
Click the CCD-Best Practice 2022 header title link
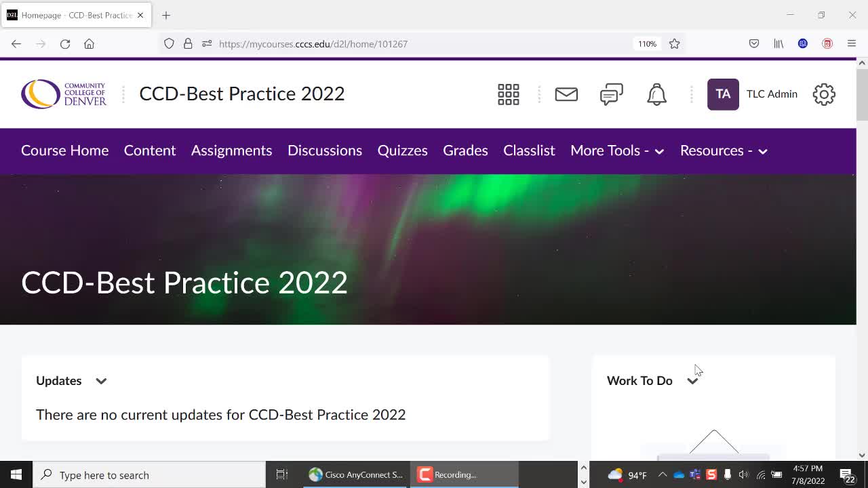tap(242, 94)
